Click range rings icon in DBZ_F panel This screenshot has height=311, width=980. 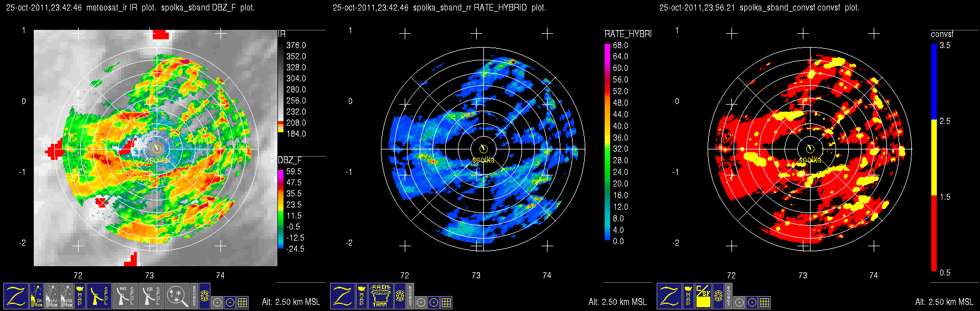tap(204, 296)
